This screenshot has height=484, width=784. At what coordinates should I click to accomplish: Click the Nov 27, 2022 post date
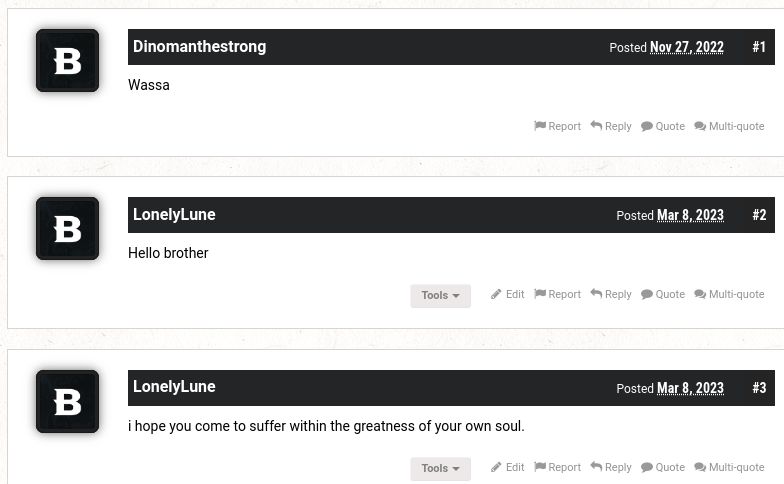coord(686,47)
